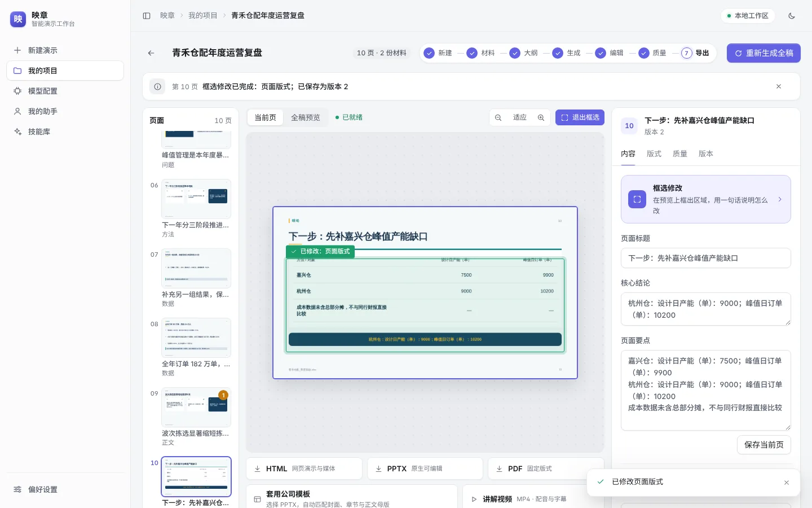This screenshot has height=508, width=812.
Task: Open the 质量 tab in the right panel
Action: click(x=680, y=154)
